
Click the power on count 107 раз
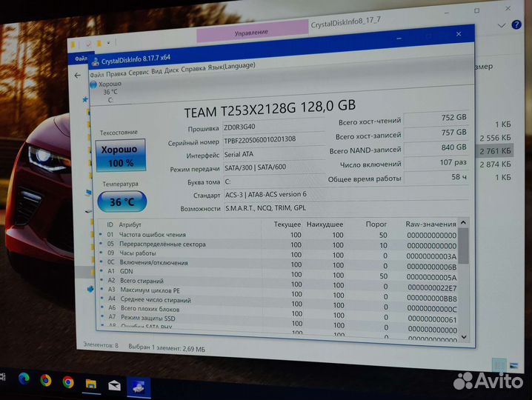tap(436, 162)
